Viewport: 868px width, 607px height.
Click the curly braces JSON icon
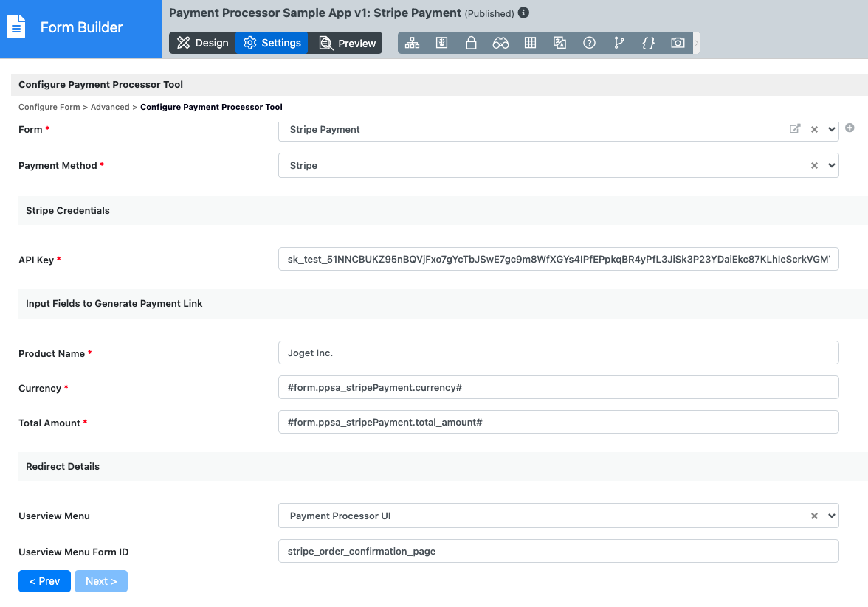coord(648,43)
